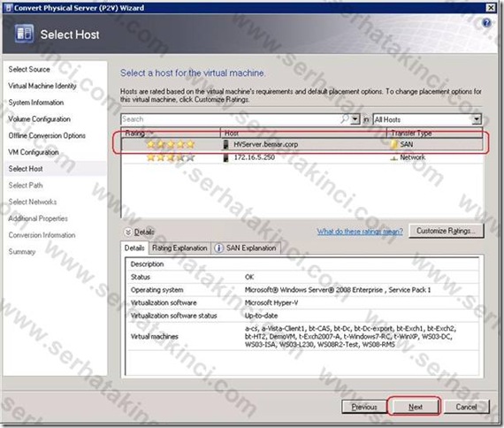Select the 172.16.5.250 host row
Viewport: 504px width, 428px height.
[302, 157]
